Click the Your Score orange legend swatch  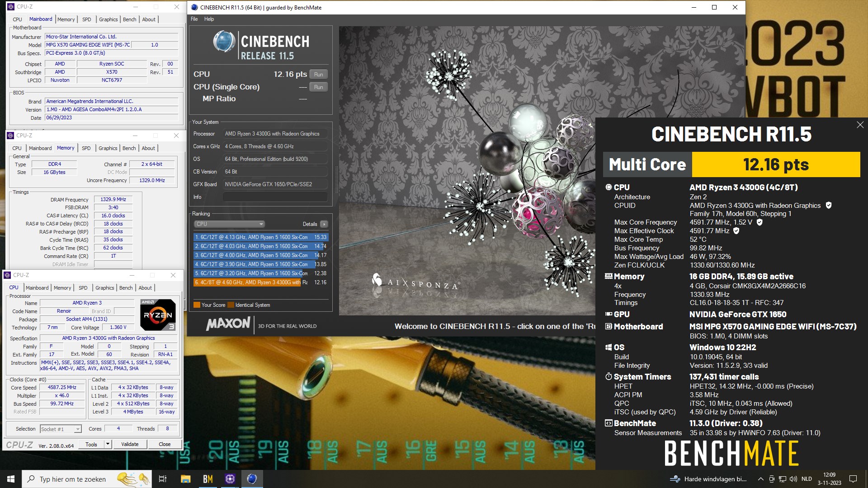pyautogui.click(x=197, y=305)
